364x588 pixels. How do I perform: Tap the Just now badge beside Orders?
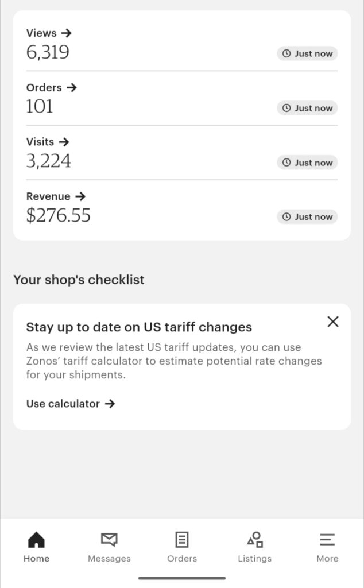[307, 108]
